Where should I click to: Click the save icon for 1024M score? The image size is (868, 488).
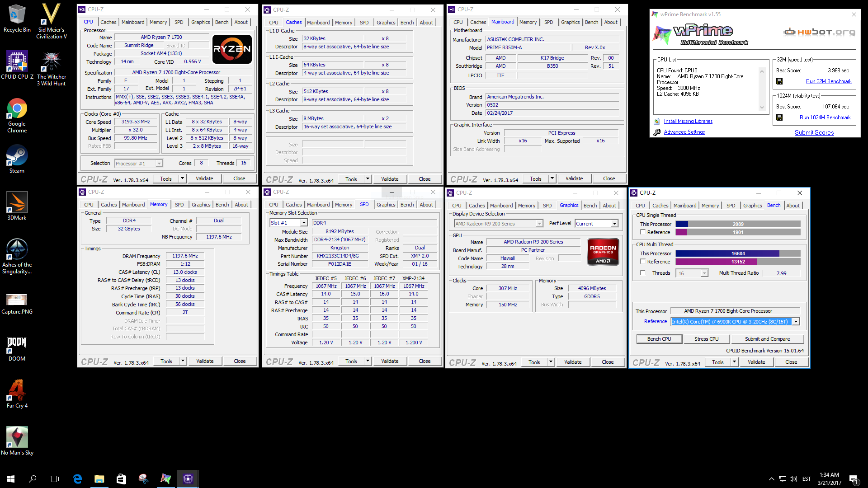(x=779, y=117)
